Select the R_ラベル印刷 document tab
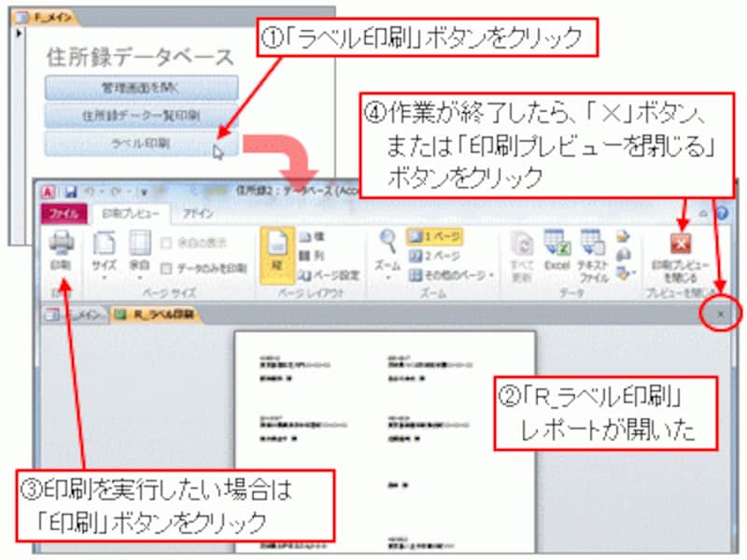Screen dimensions: 747x560 point(156,315)
